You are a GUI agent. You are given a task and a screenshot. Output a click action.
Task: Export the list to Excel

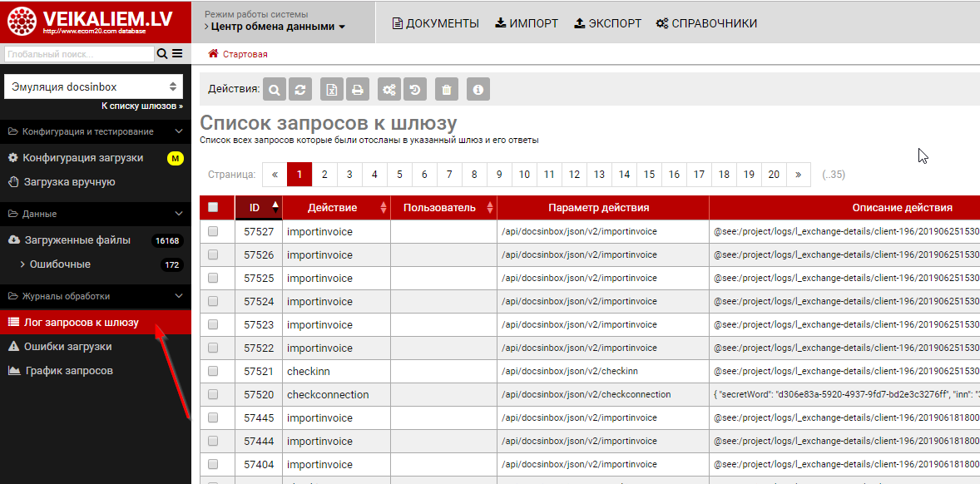pyautogui.click(x=332, y=89)
